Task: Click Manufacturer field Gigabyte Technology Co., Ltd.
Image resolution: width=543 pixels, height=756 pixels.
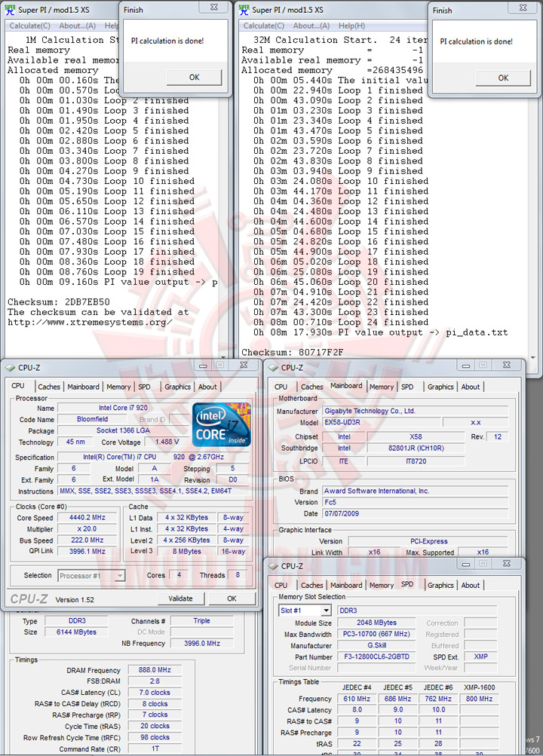Action: pyautogui.click(x=416, y=411)
